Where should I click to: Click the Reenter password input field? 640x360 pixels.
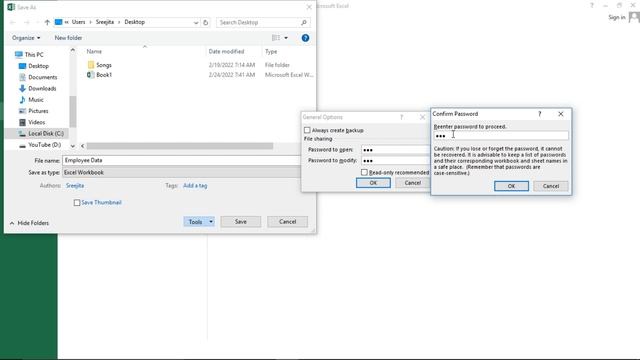[x=500, y=136]
